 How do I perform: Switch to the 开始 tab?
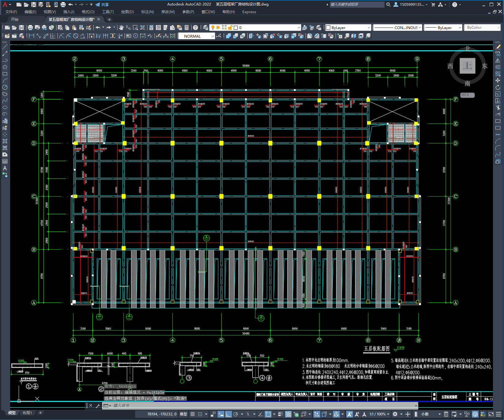click(15, 19)
